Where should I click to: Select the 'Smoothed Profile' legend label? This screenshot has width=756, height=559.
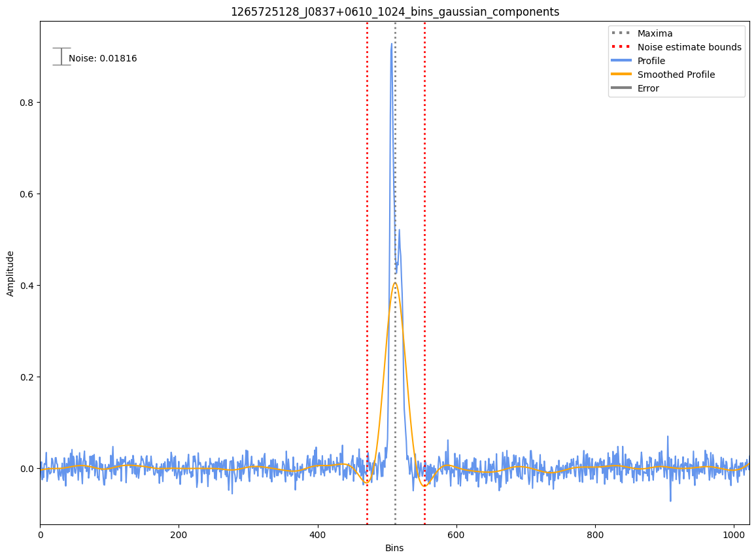(676, 75)
